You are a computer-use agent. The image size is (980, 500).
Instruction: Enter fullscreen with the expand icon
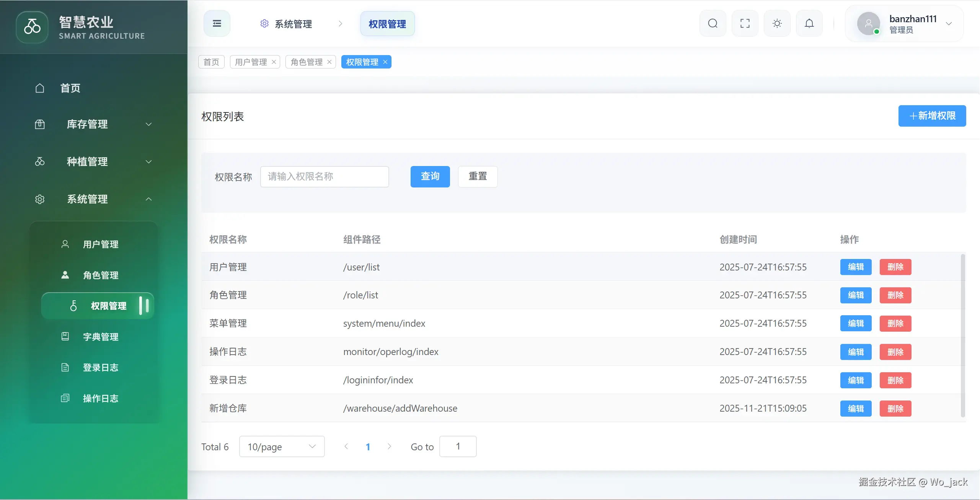[745, 23]
